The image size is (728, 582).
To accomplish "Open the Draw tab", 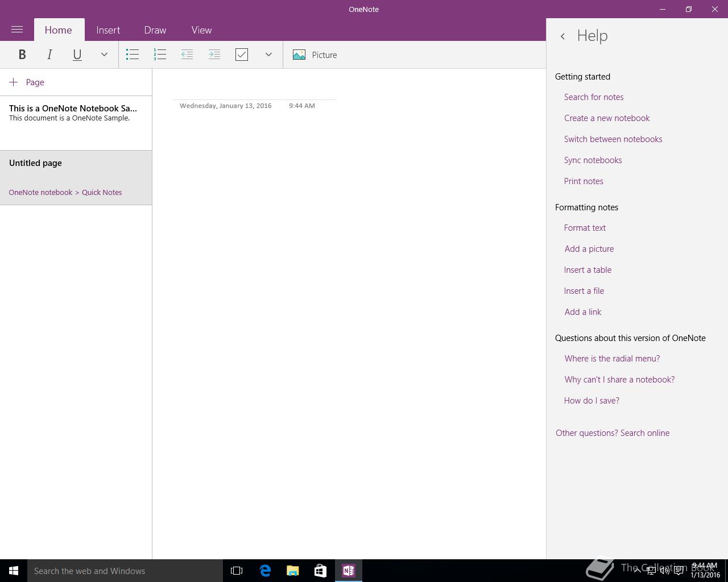I will point(155,30).
